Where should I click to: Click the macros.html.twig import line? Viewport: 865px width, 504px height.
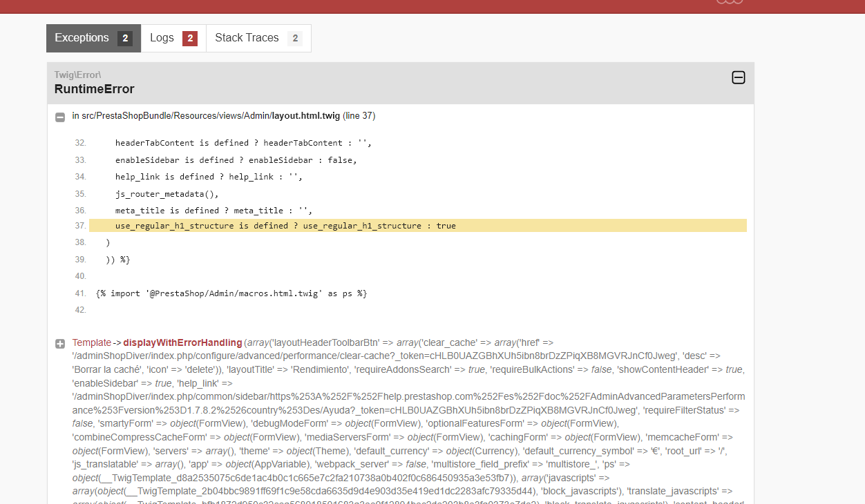(x=231, y=293)
